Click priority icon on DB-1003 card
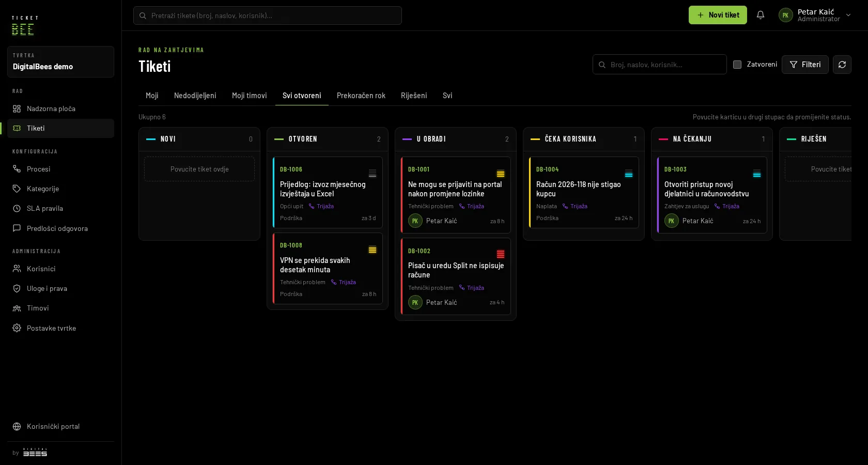 point(756,174)
